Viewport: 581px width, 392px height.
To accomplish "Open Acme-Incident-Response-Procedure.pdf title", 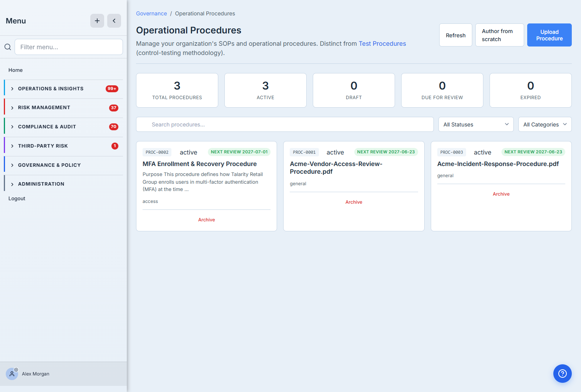I will click(498, 164).
